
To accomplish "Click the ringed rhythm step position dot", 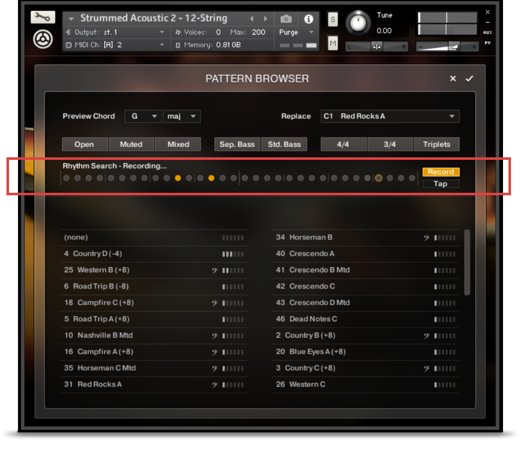I will [379, 178].
